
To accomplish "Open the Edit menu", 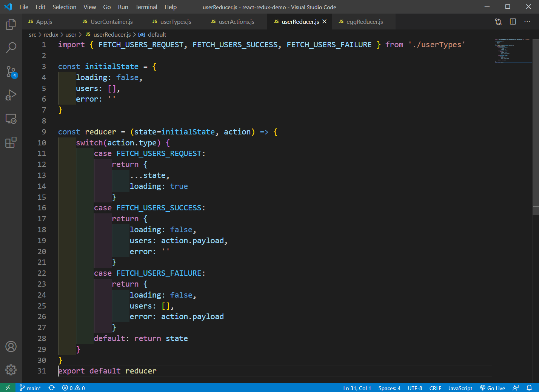I will click(40, 7).
